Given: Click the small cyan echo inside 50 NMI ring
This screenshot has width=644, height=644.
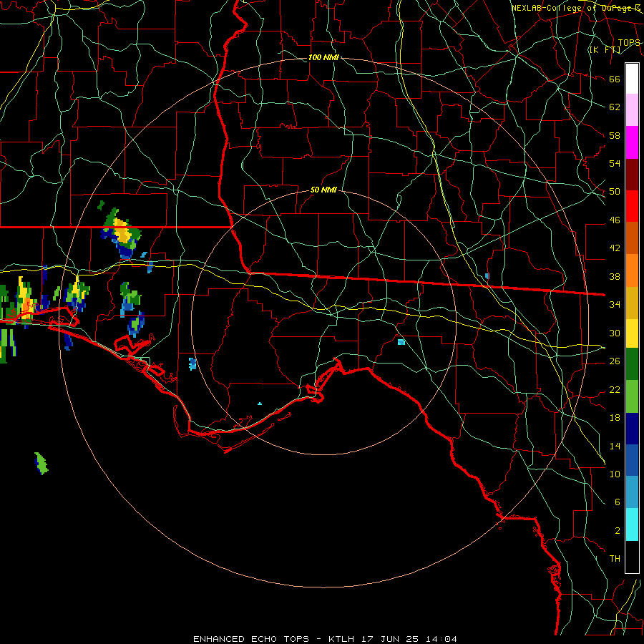Looking at the screenshot, I should click(401, 342).
